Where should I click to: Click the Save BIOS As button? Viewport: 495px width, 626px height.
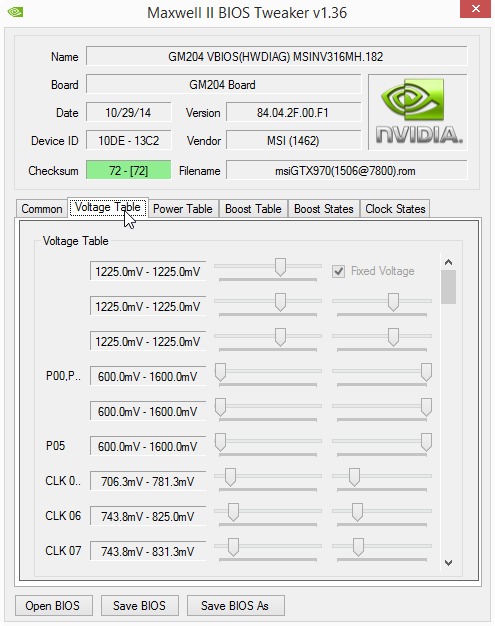[236, 606]
